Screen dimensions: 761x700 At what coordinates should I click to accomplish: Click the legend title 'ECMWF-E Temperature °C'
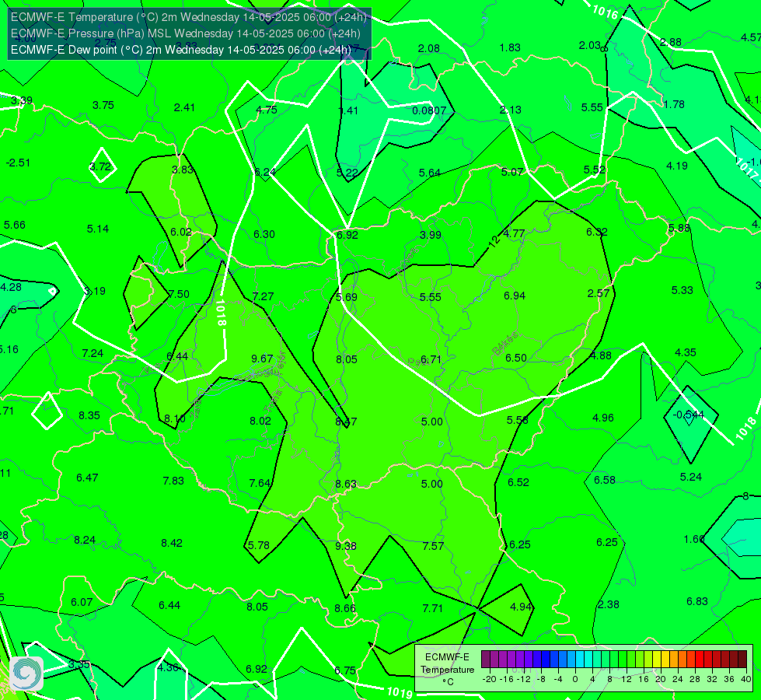[447, 670]
